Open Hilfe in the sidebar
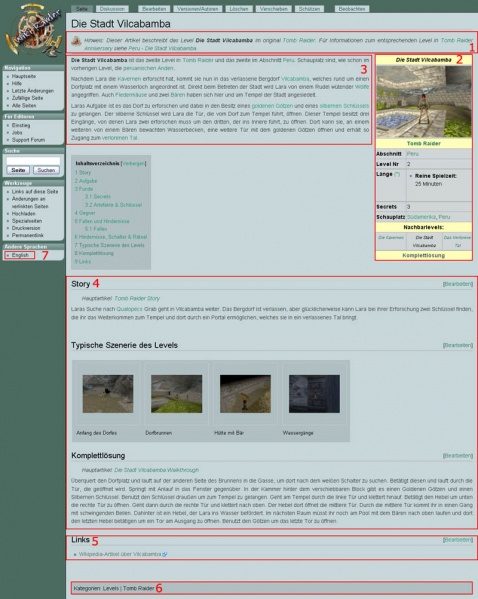 pos(16,83)
